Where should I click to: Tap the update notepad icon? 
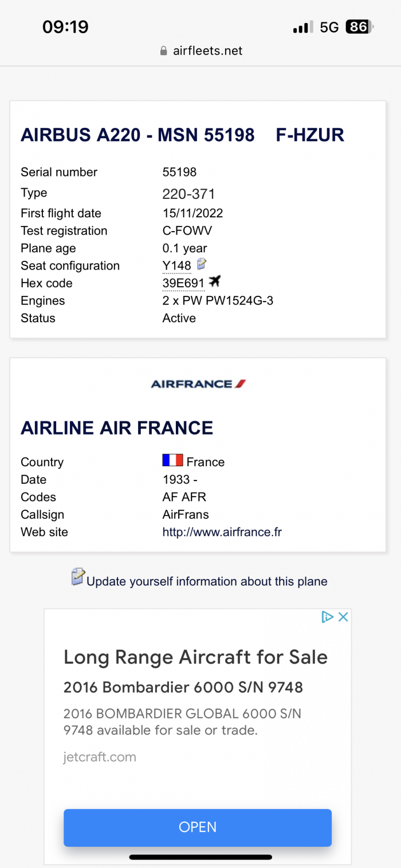tap(78, 577)
